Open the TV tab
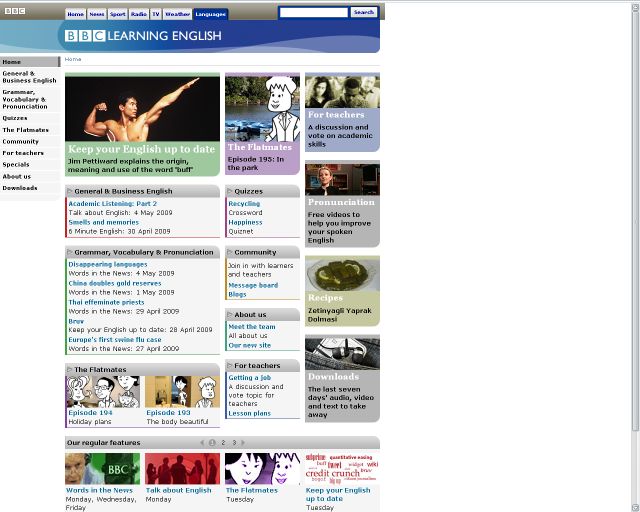640x512 pixels. click(156, 14)
